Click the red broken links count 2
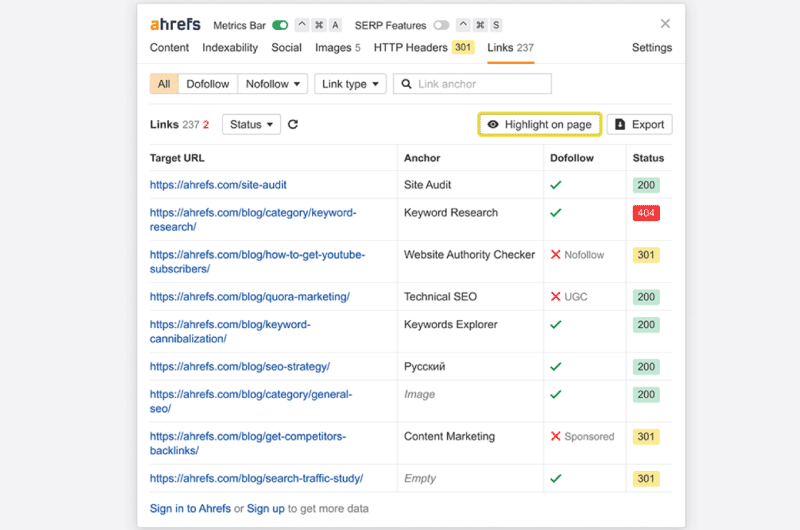 (x=206, y=124)
